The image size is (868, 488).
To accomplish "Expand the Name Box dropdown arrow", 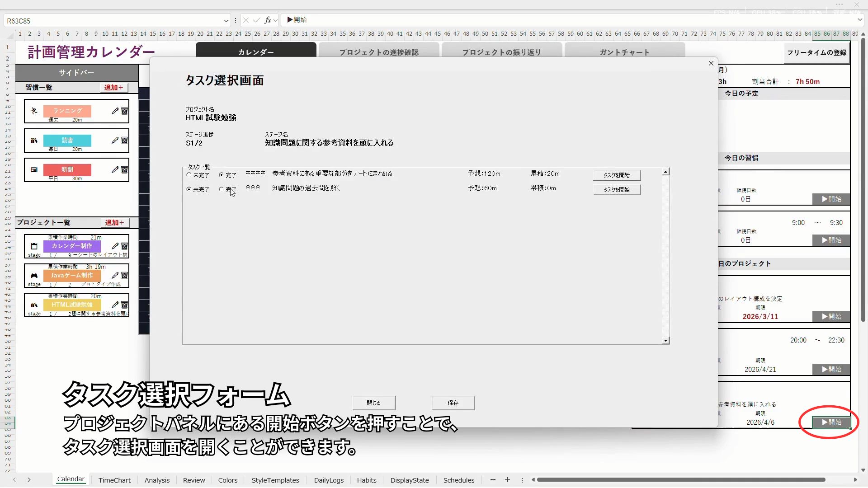I will pos(226,21).
